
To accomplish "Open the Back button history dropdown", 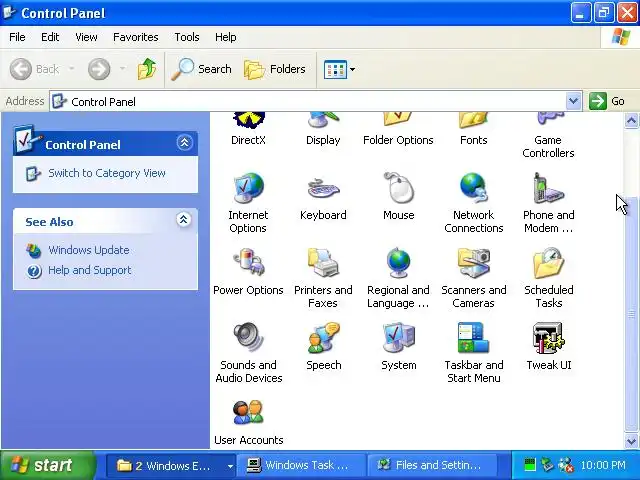I will coord(71,69).
